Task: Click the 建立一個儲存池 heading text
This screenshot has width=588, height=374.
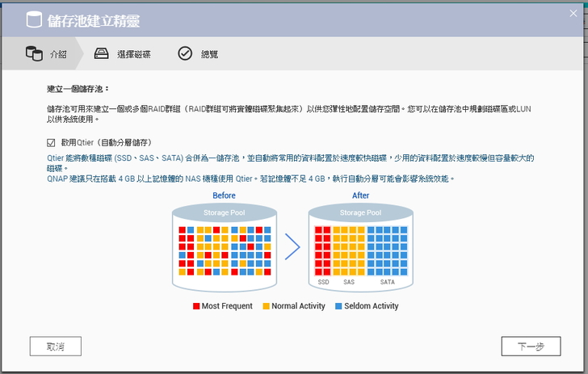Action: [78, 89]
